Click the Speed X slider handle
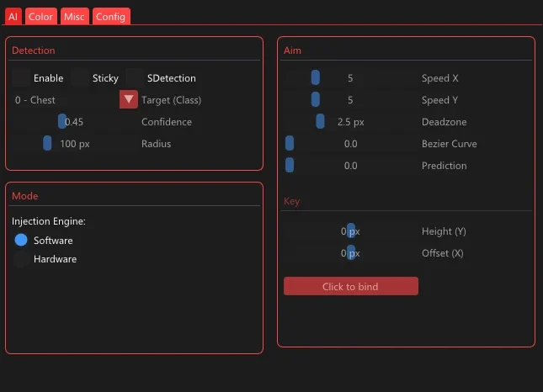 (x=316, y=77)
